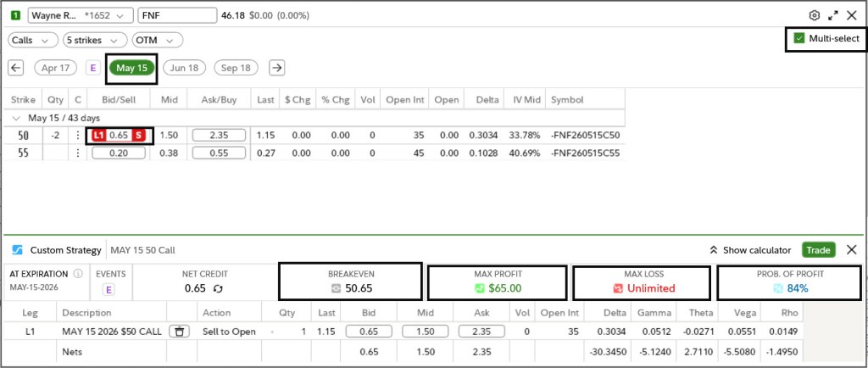The image size is (868, 368).
Task: Open the Calls type dropdown
Action: click(x=32, y=40)
